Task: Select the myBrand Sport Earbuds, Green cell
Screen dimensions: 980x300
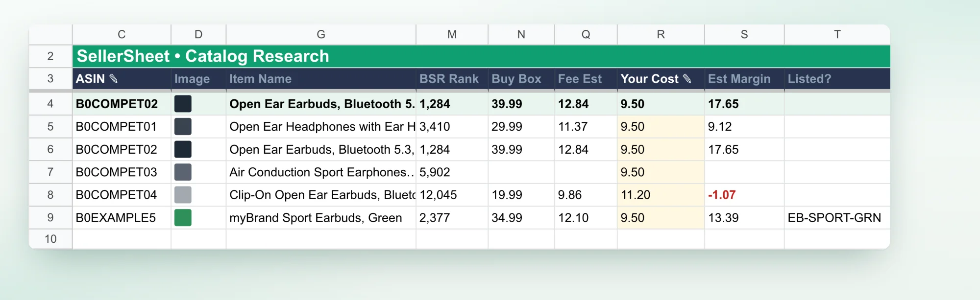Action: [321, 217]
